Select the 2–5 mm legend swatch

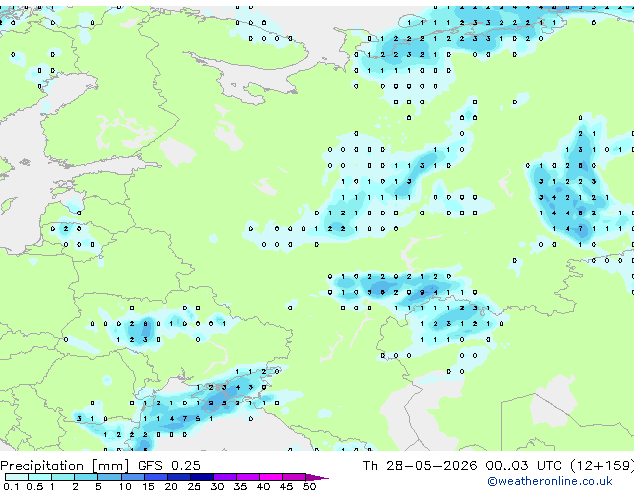(x=86, y=477)
